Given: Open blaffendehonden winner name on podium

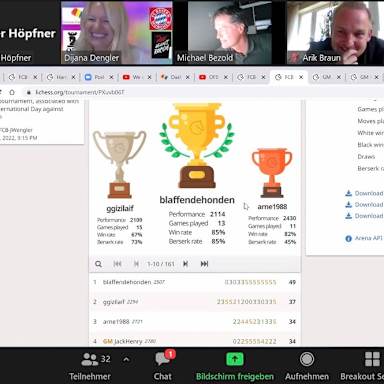Looking at the screenshot, I should [197, 200].
